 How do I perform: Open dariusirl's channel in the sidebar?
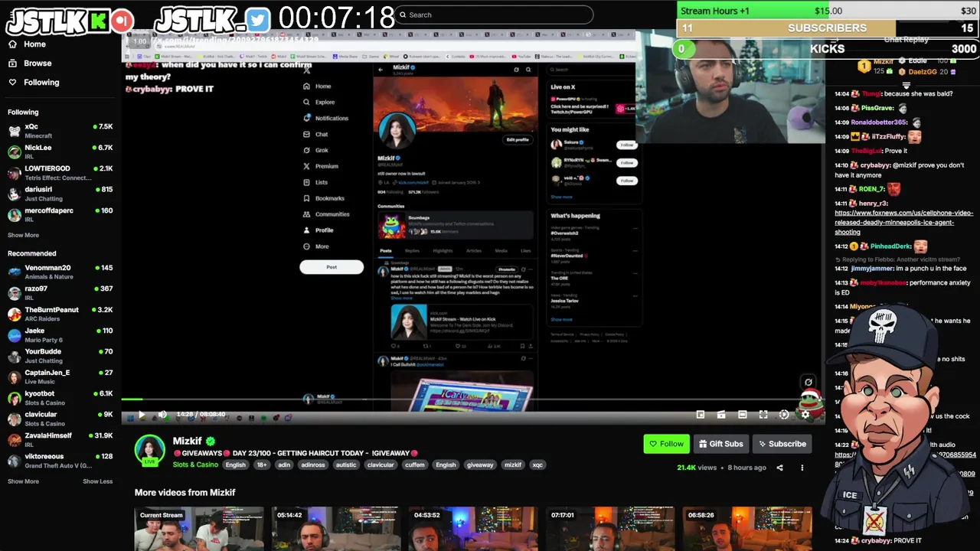click(x=61, y=194)
